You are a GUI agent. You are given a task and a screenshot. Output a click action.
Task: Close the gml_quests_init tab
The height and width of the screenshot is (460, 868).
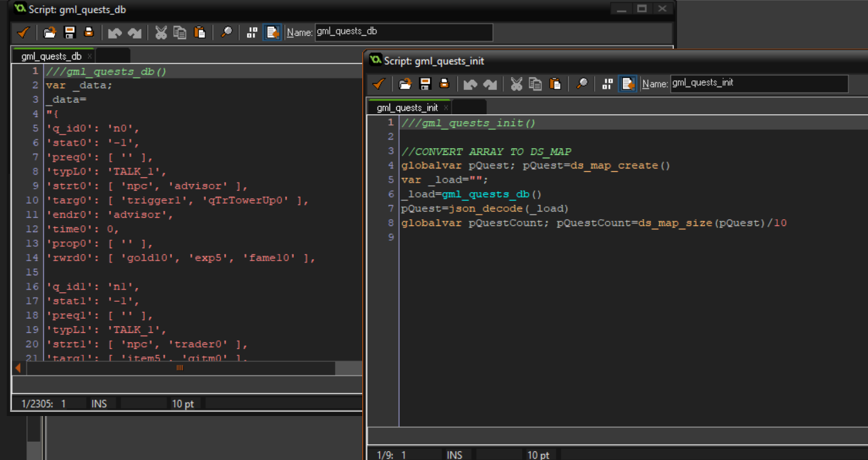[x=446, y=108]
